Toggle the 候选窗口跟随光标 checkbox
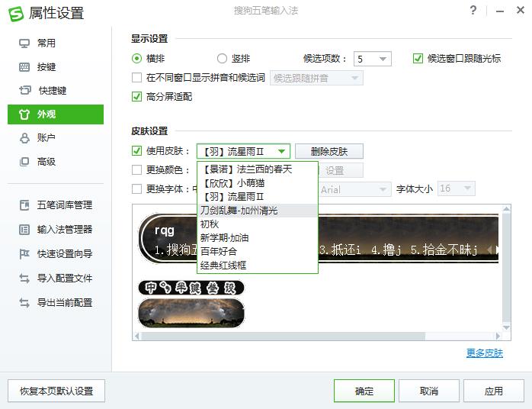 click(x=418, y=59)
